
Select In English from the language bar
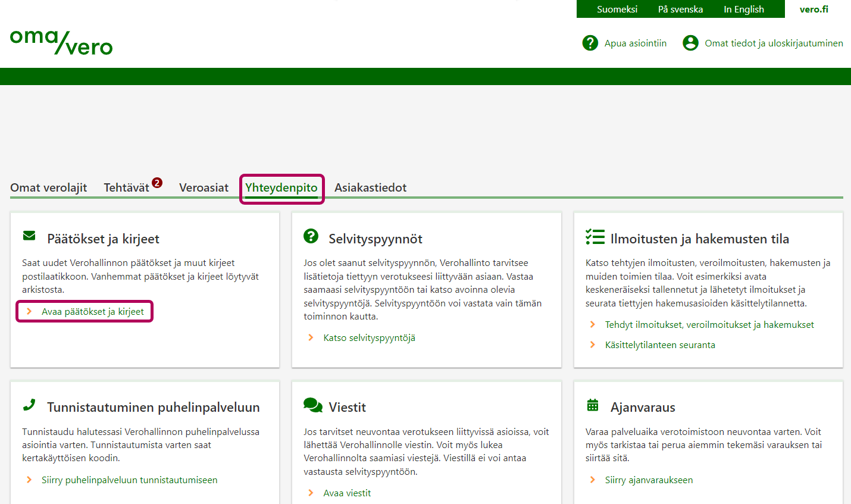pos(743,9)
